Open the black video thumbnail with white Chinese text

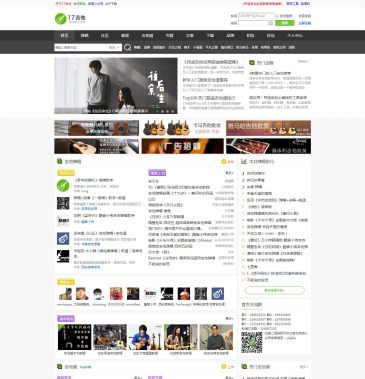(74, 337)
